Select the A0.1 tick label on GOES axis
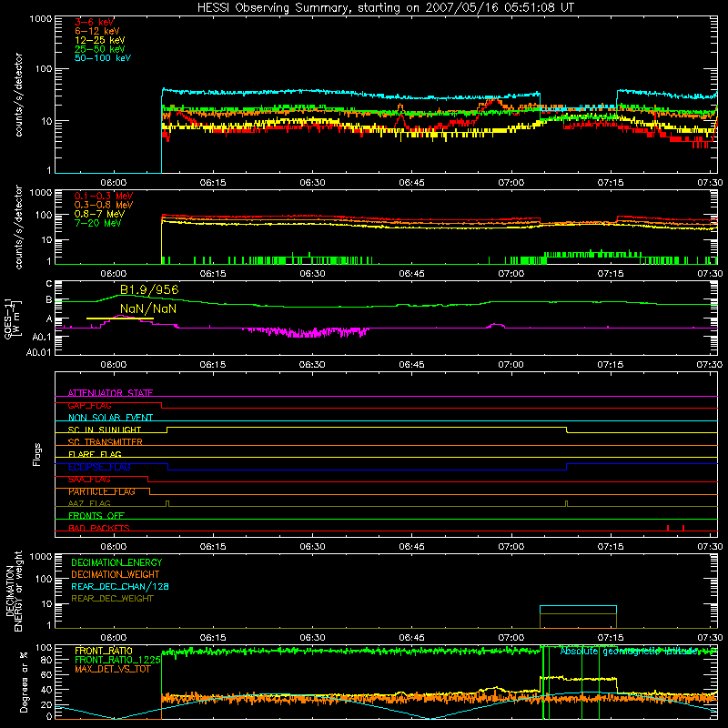The image size is (728, 728). tap(41, 337)
